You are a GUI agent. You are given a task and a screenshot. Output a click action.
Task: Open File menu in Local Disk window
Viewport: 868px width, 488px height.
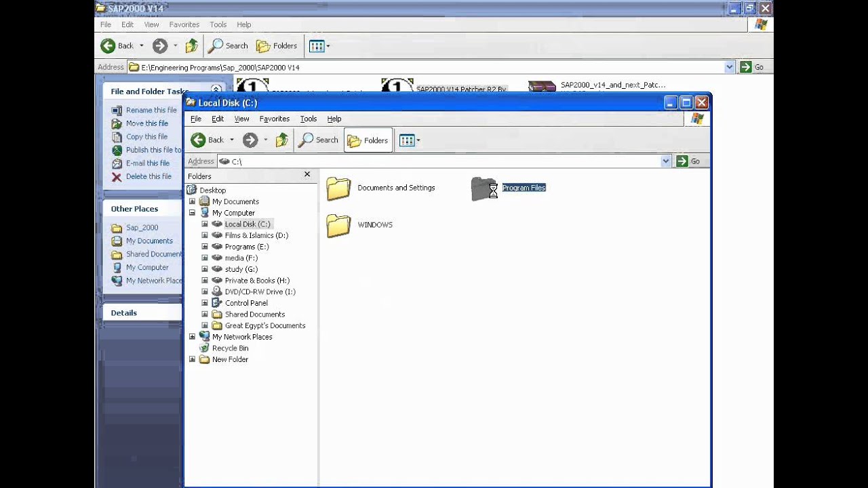(196, 119)
